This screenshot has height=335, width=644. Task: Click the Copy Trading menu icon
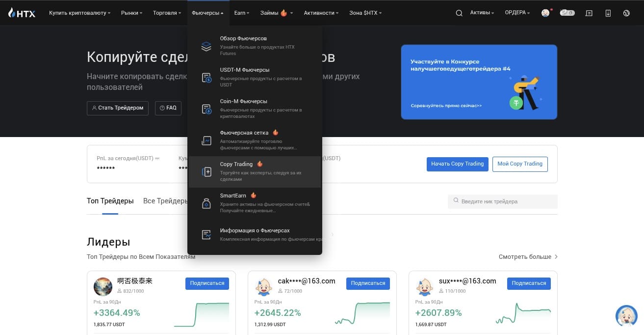click(206, 172)
